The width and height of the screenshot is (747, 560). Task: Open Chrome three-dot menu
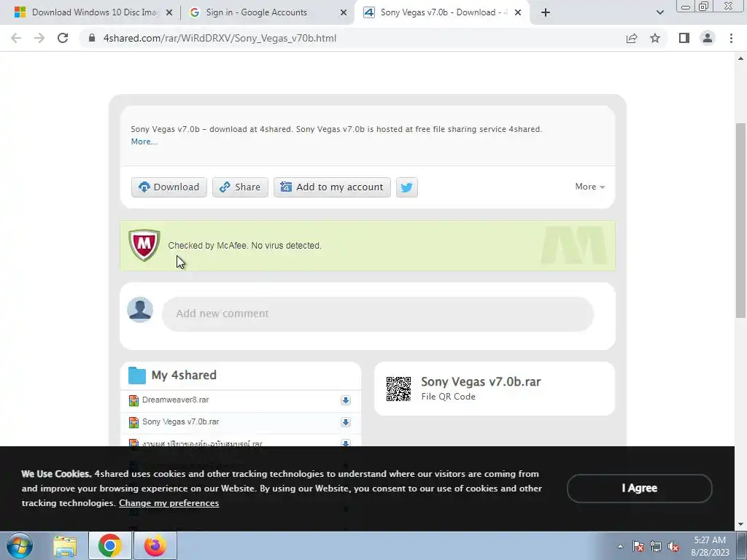pos(731,38)
